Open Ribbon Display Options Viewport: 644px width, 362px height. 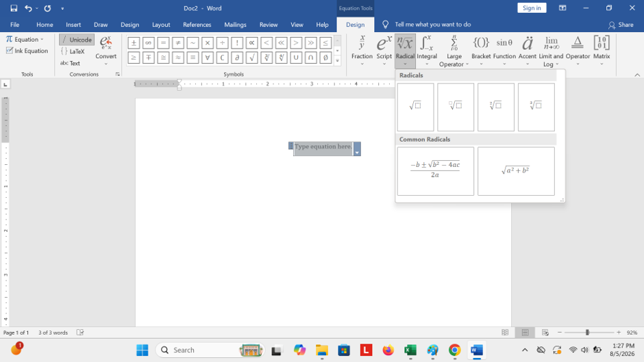pyautogui.click(x=562, y=8)
